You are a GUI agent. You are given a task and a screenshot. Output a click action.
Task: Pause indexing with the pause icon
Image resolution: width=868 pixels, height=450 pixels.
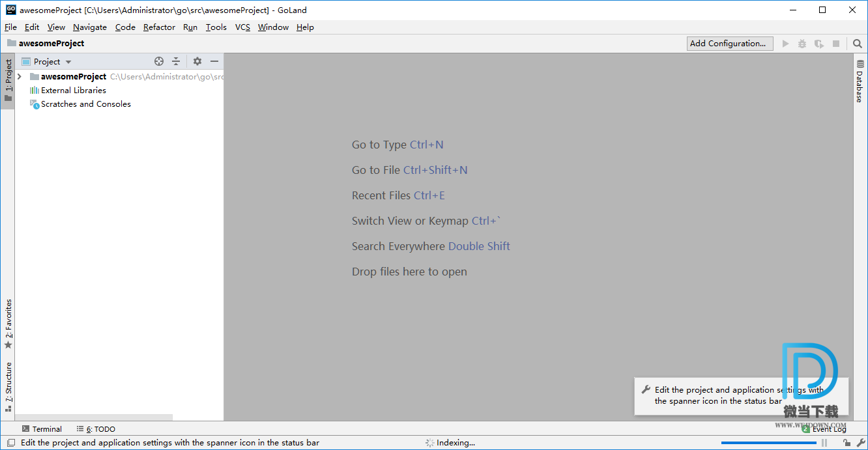tap(824, 443)
